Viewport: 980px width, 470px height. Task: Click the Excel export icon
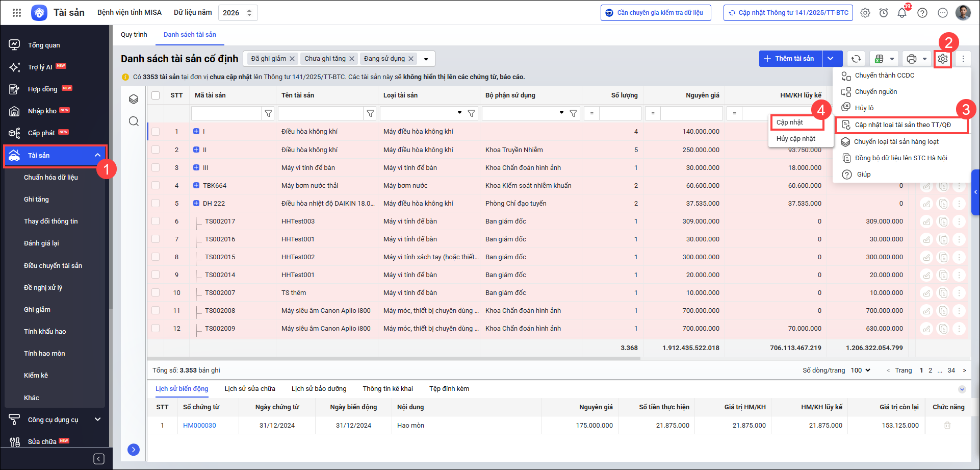(x=879, y=59)
